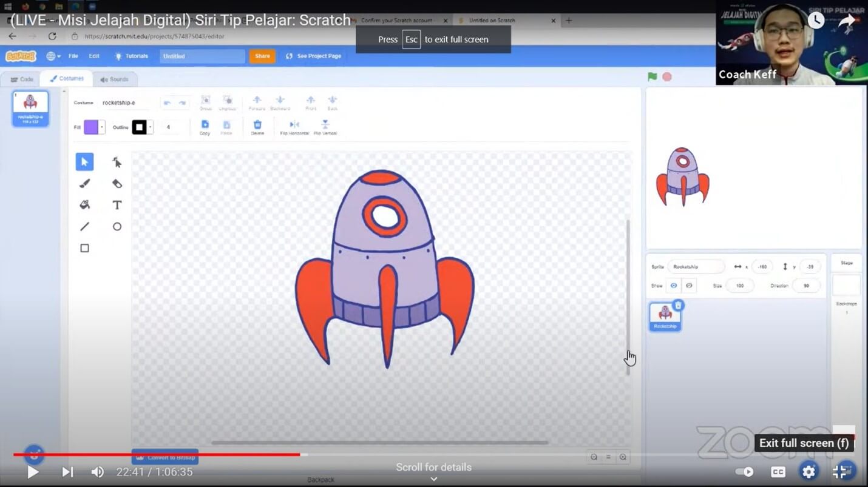Click the Paste icon in costume toolbar
The width and height of the screenshot is (868, 487).
pyautogui.click(x=226, y=127)
